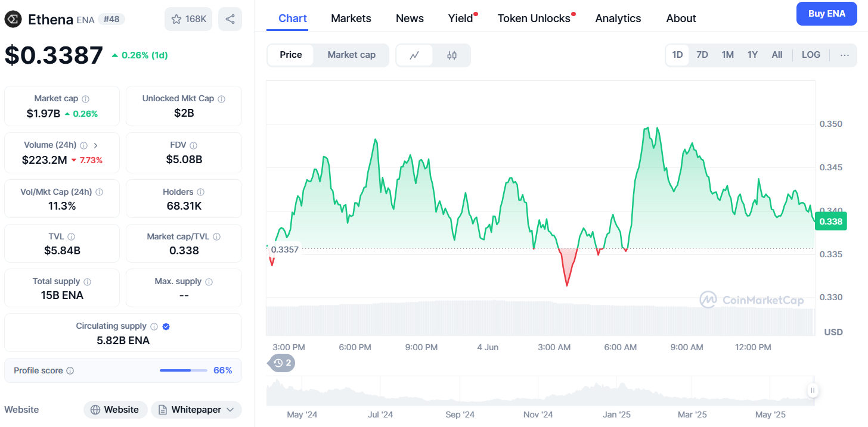The width and height of the screenshot is (868, 427).
Task: Toggle the LOG scale option
Action: click(x=811, y=55)
